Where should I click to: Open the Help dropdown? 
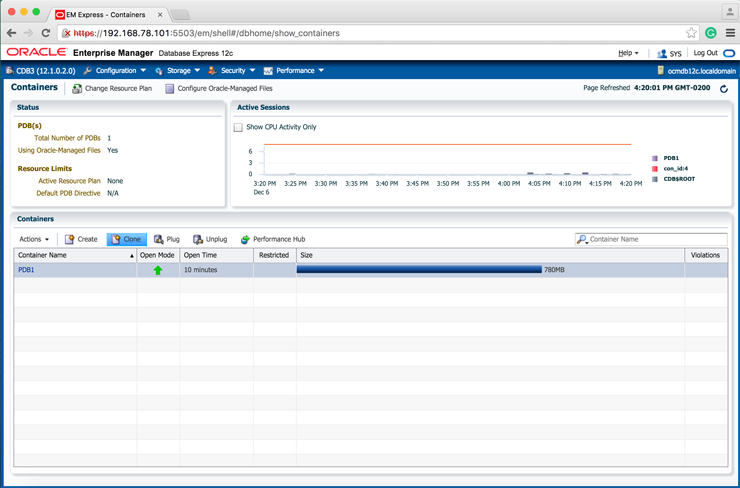[x=628, y=53]
